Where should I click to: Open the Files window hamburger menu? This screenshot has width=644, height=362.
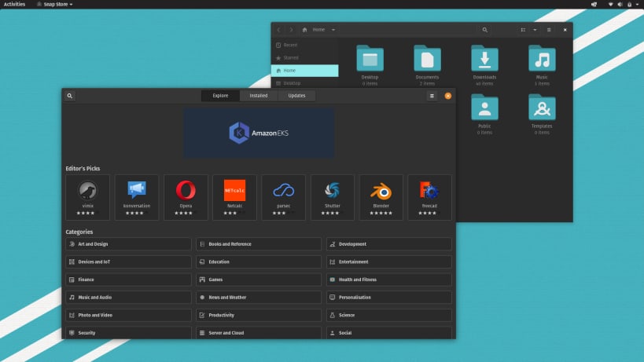pyautogui.click(x=549, y=30)
